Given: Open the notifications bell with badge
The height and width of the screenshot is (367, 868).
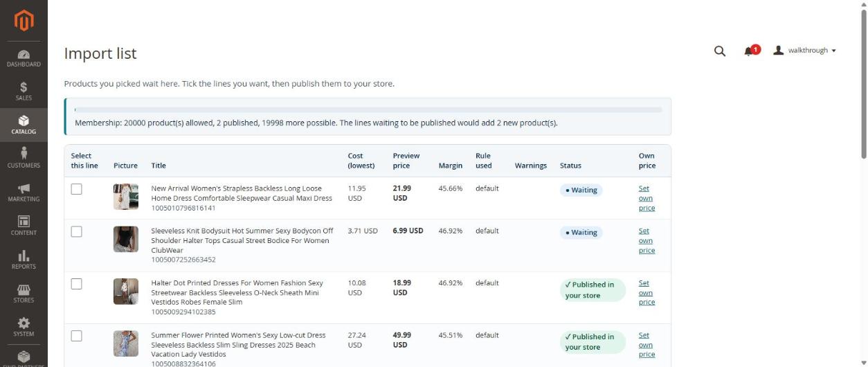Looking at the screenshot, I should (752, 51).
